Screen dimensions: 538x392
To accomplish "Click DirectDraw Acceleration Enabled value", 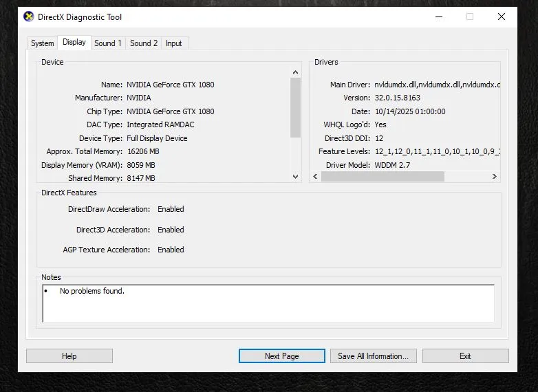I will coord(171,209).
